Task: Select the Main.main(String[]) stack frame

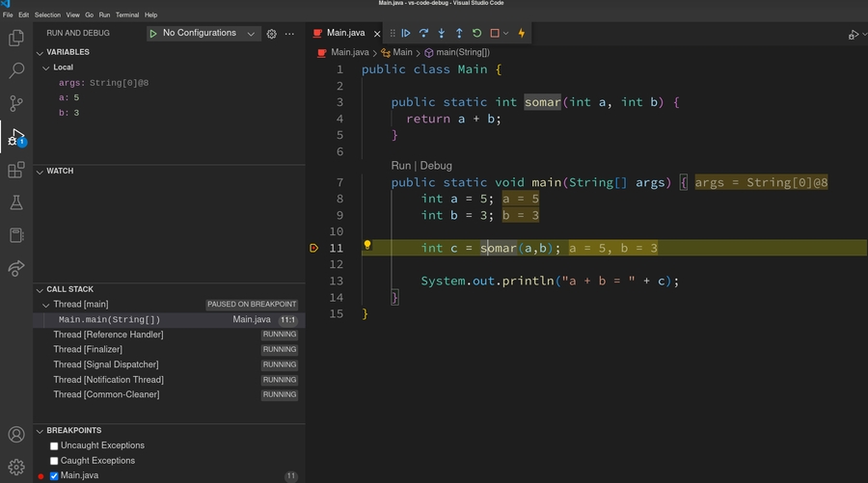Action: [x=109, y=320]
